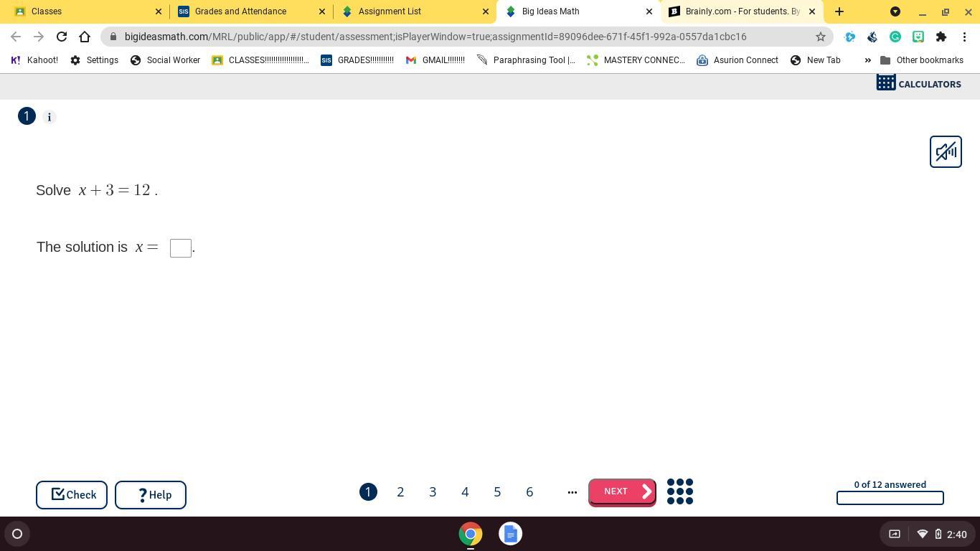Close the Assignment List tab
Image resolution: width=980 pixels, height=551 pixels.
point(486,11)
